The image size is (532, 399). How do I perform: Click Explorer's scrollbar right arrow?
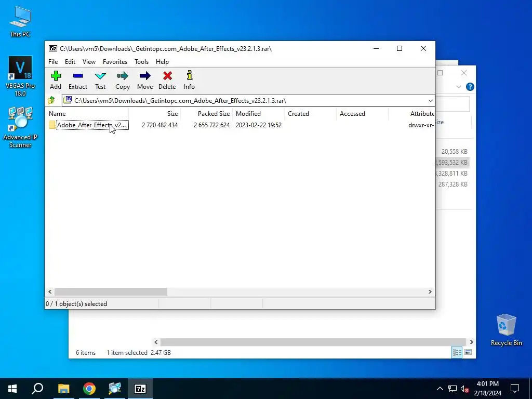click(x=471, y=342)
